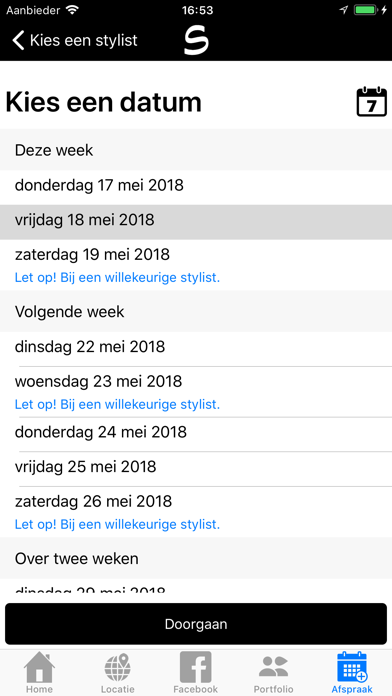Screen dimensions: 392x696
Task: Open the Facebook tab icon
Action: [x=196, y=667]
